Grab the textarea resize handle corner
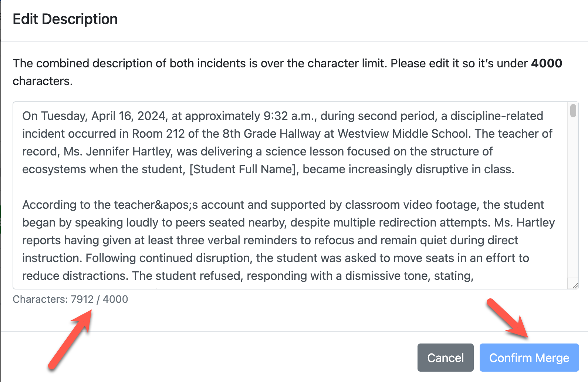 click(x=575, y=285)
